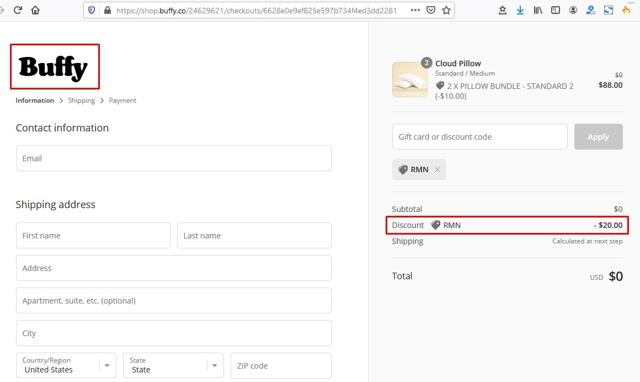Open the page actions three-dot menu

[x=415, y=10]
